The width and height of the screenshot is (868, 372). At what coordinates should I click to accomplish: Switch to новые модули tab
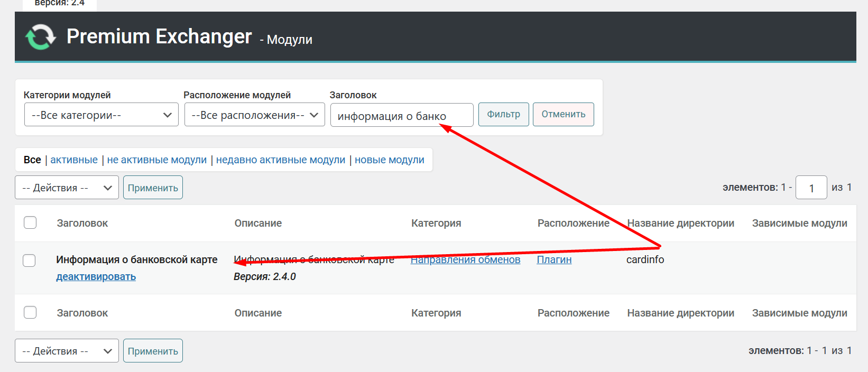[390, 160]
